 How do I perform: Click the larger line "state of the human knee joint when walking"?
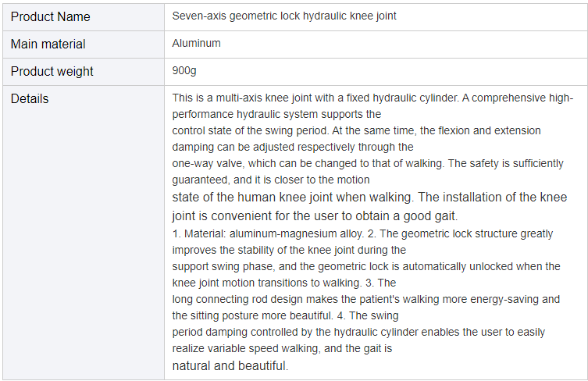tap(369, 197)
